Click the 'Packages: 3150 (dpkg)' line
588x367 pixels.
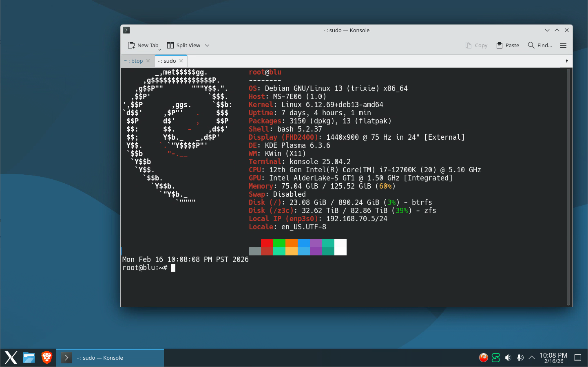(320, 121)
